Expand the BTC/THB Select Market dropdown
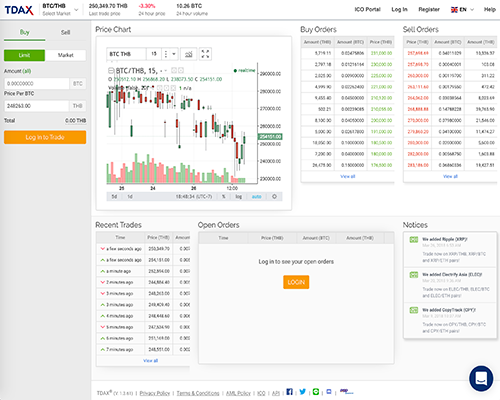The width and height of the screenshot is (500, 400). coord(60,10)
